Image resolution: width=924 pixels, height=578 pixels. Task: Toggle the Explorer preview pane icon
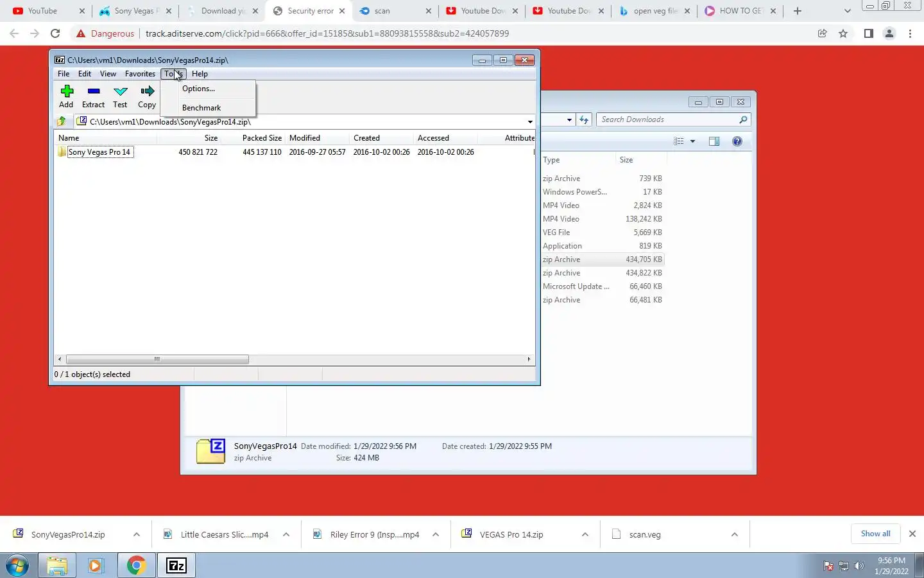click(714, 141)
